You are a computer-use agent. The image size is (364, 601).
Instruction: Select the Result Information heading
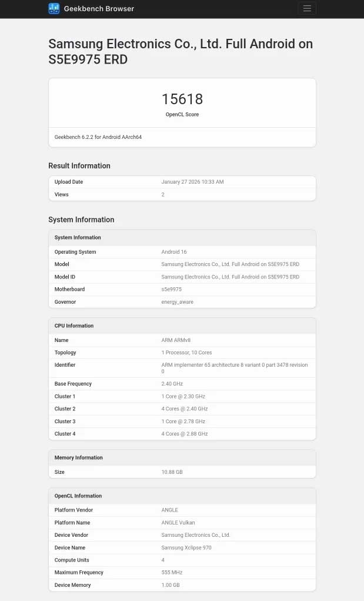click(79, 166)
